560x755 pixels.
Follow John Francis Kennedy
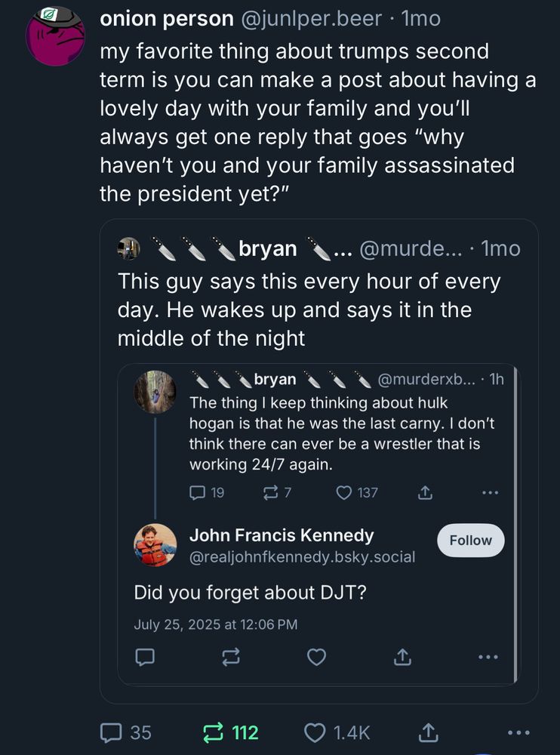click(470, 541)
